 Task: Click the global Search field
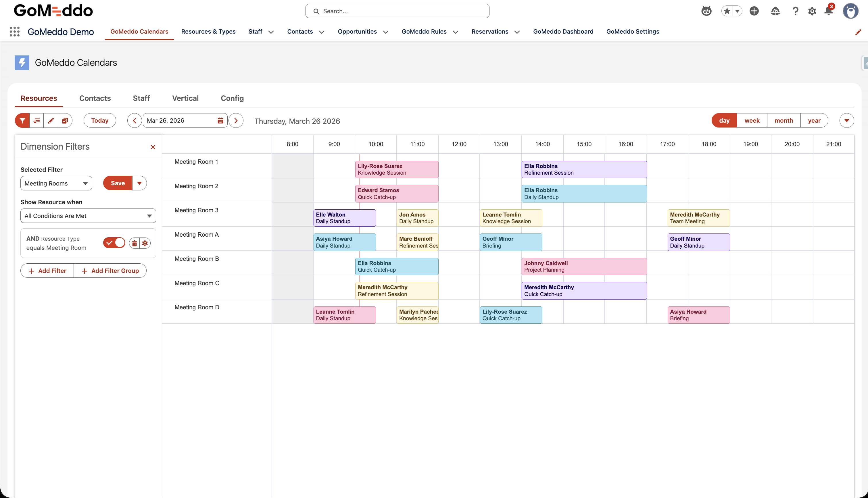click(397, 11)
